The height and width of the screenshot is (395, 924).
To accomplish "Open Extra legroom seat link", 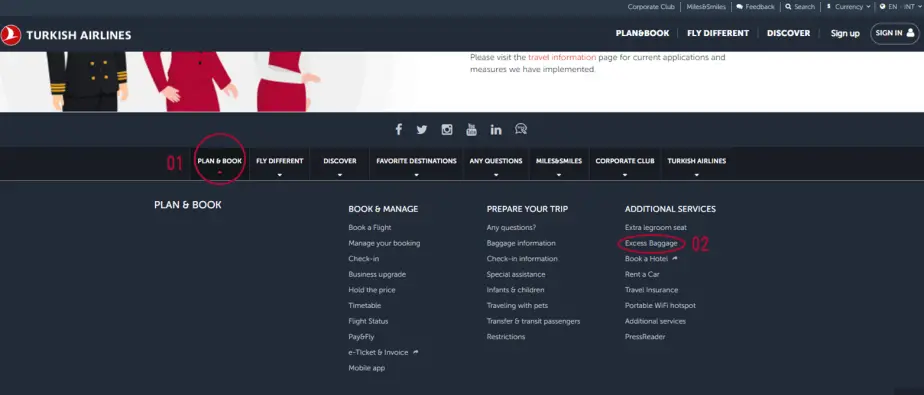I will pyautogui.click(x=656, y=228).
